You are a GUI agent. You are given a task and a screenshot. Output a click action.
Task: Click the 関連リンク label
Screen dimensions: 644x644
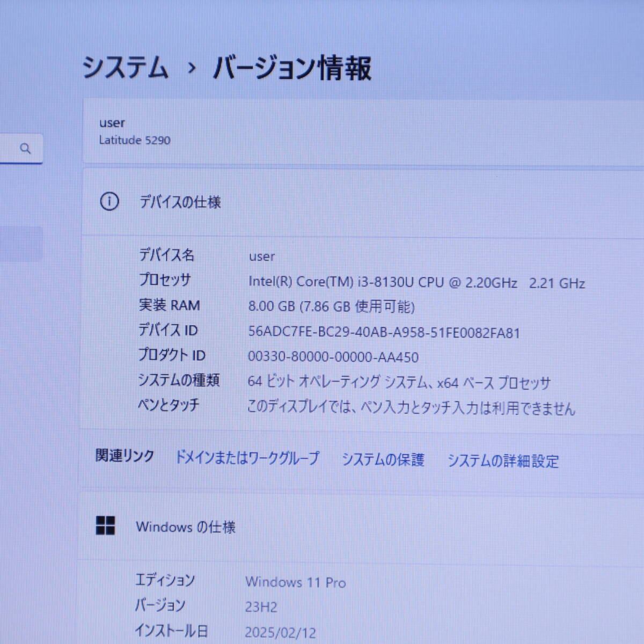(125, 456)
